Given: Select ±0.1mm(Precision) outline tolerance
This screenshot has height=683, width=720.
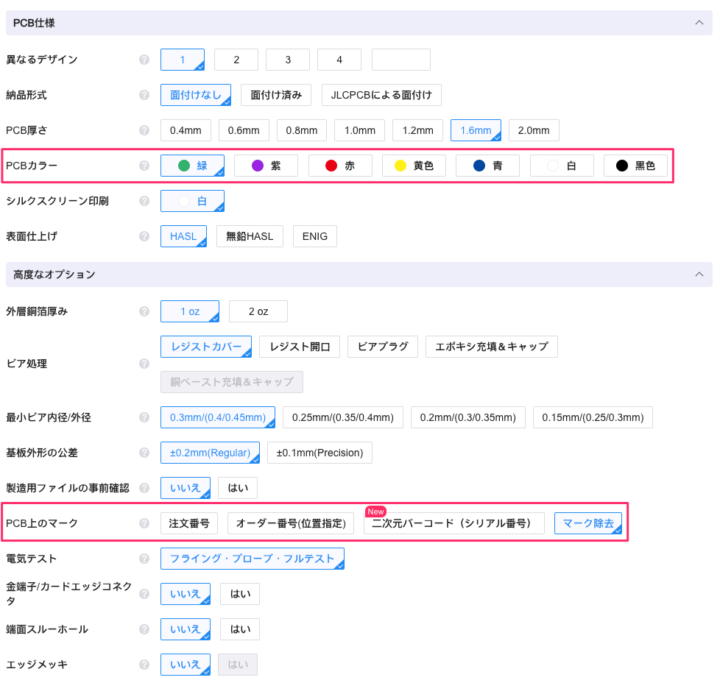Looking at the screenshot, I should [x=319, y=452].
